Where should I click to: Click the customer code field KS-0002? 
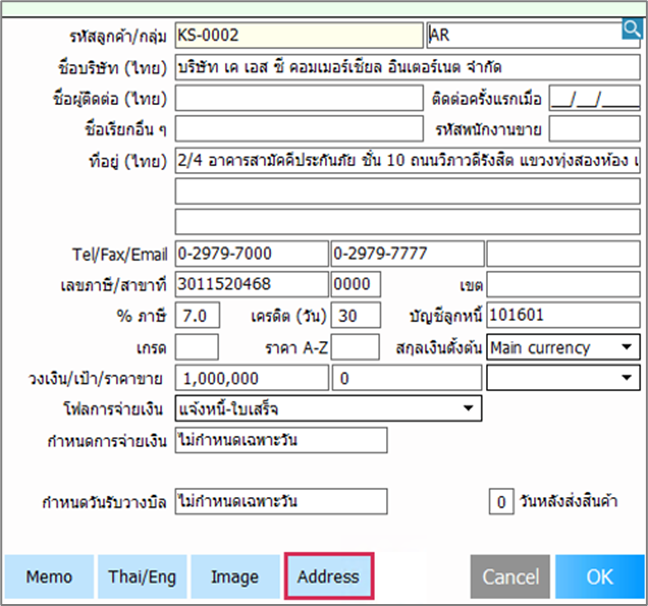(x=299, y=35)
